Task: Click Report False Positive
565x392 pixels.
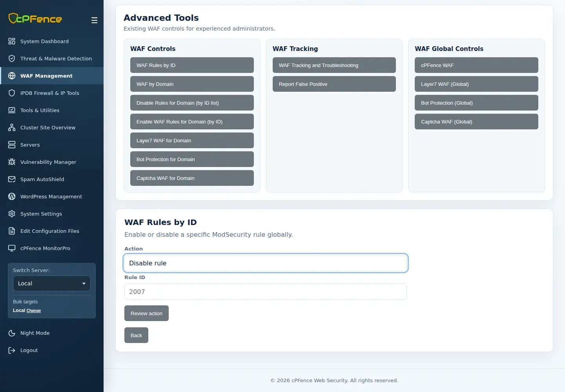Action: [x=334, y=84]
